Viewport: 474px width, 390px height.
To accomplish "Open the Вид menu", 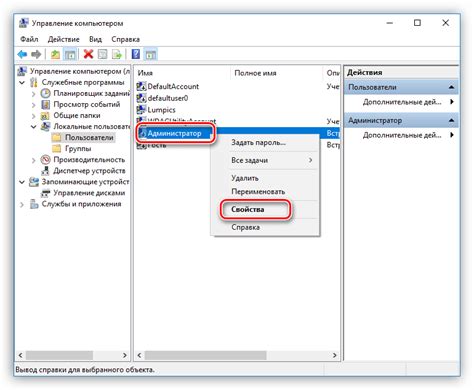I will pos(95,39).
